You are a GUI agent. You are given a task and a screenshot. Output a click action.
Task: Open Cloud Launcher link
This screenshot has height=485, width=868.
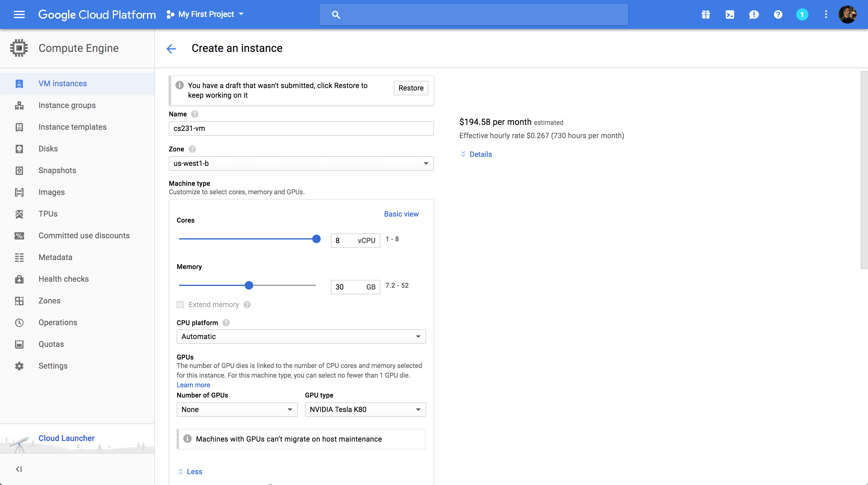[66, 438]
